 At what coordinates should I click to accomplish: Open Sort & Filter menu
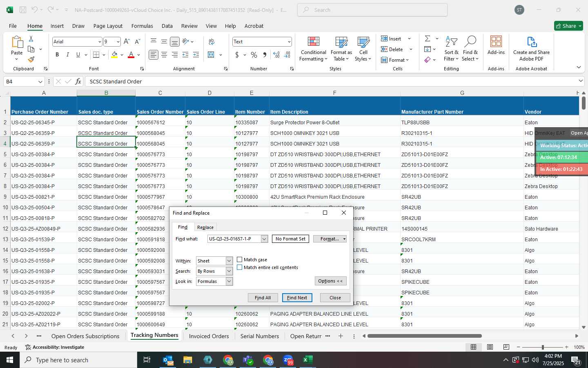tap(451, 49)
